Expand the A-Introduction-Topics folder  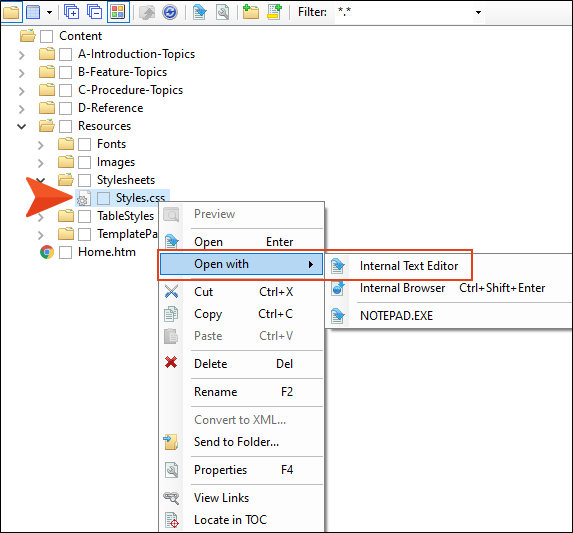point(22,55)
